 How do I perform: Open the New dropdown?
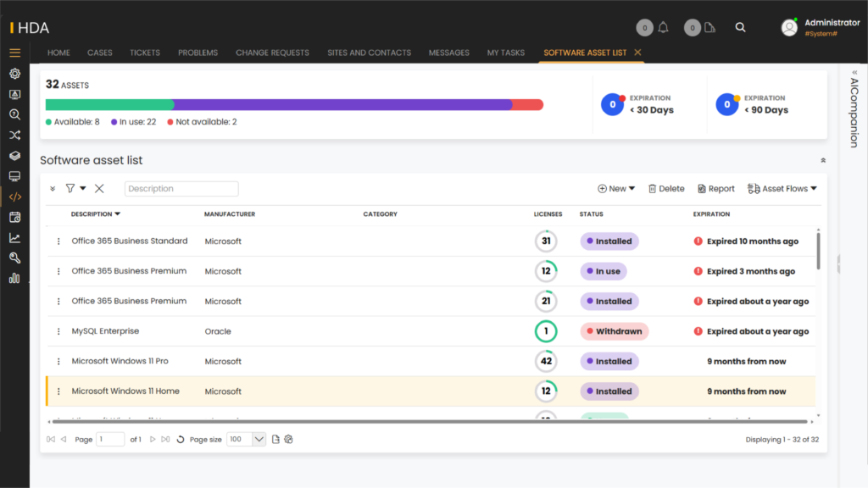(616, 189)
